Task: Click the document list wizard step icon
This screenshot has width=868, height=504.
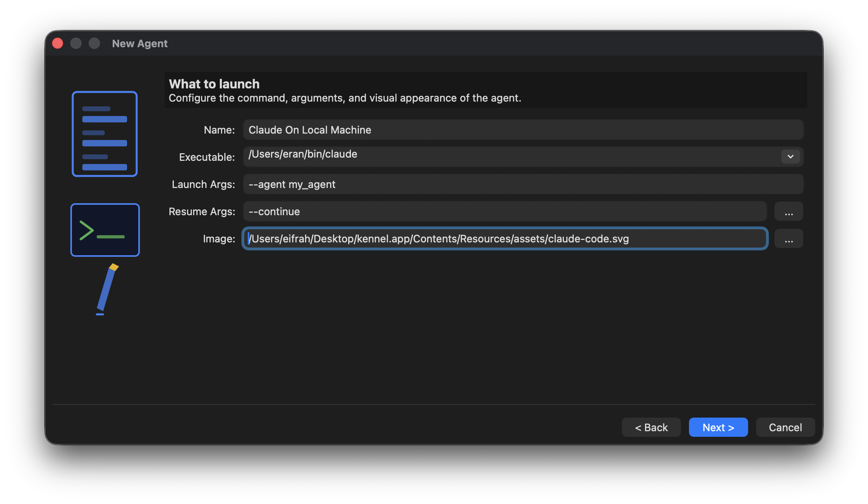Action: pos(105,134)
